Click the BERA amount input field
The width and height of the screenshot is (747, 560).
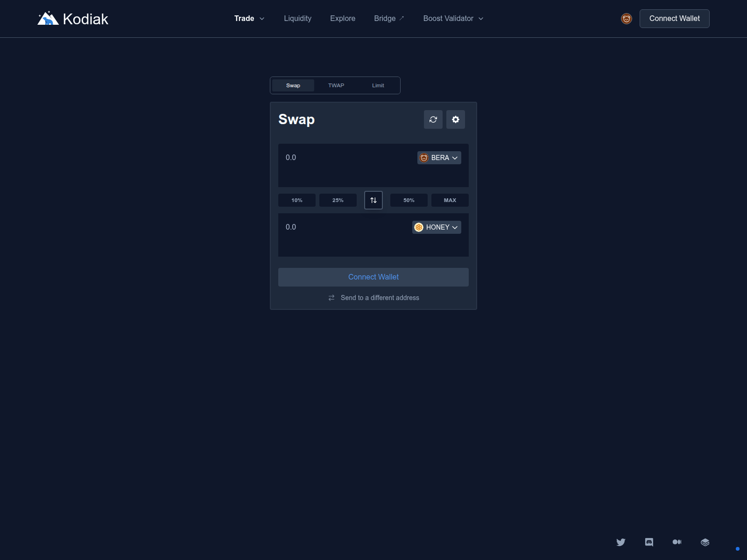pyautogui.click(x=345, y=158)
